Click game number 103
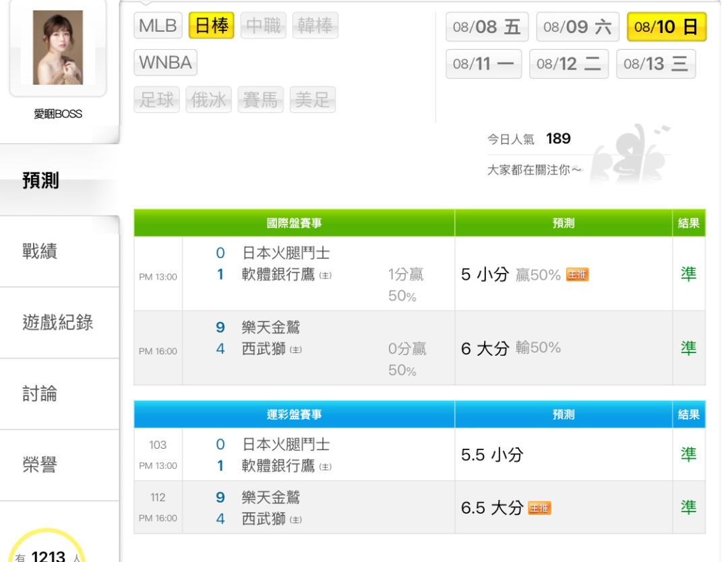This screenshot has height=562, width=728. (x=158, y=445)
